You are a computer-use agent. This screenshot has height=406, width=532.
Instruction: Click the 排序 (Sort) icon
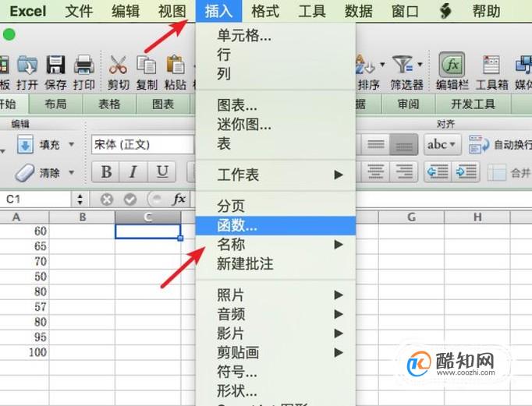(365, 65)
